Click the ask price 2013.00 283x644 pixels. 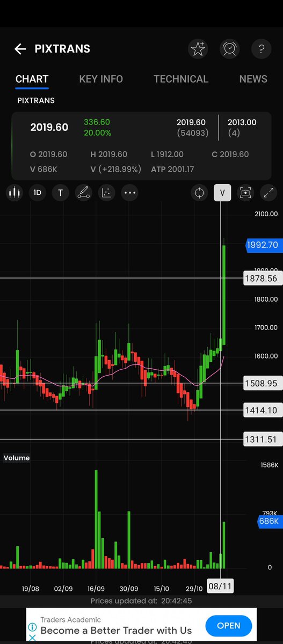pyautogui.click(x=242, y=122)
